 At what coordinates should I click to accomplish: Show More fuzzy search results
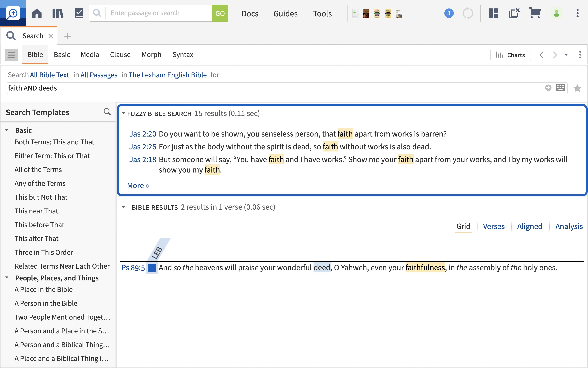click(138, 185)
